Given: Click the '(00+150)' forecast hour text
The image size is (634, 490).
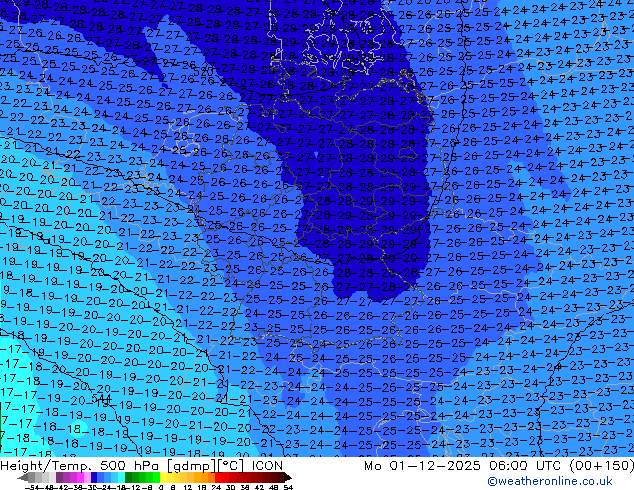Looking at the screenshot, I should click(x=601, y=465).
